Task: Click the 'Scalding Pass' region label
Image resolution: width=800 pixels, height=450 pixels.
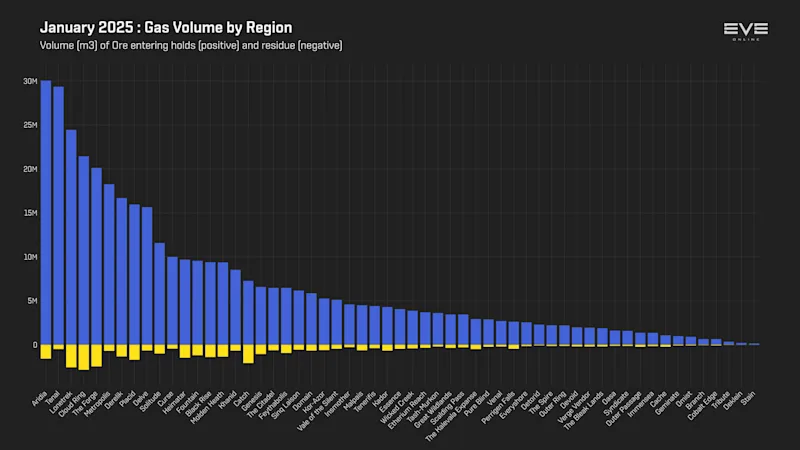Action: point(447,408)
